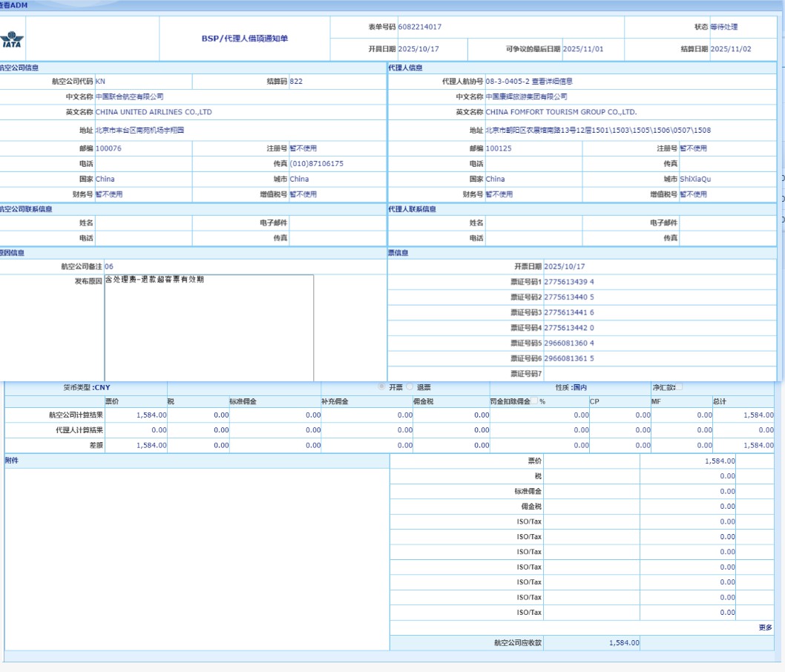Select the 退票 radio button
Screen dimensions: 785x672
410,386
